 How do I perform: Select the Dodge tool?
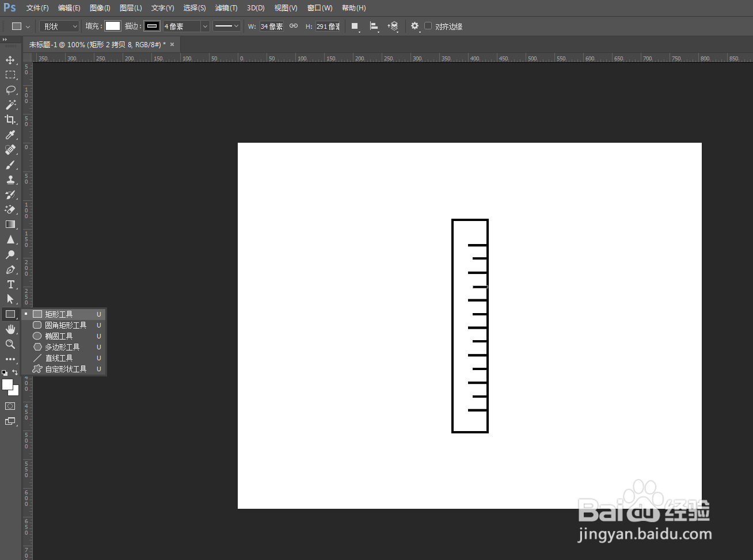click(10, 254)
